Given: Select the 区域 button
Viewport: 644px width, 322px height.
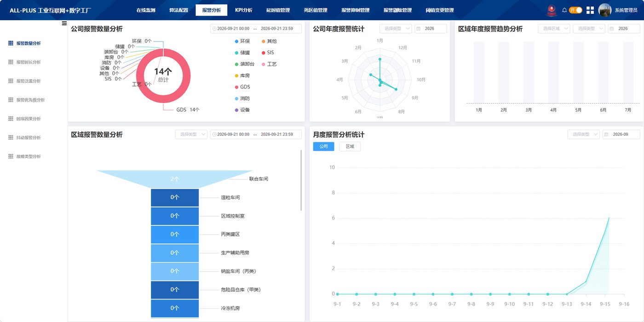Looking at the screenshot, I should click(x=350, y=146).
